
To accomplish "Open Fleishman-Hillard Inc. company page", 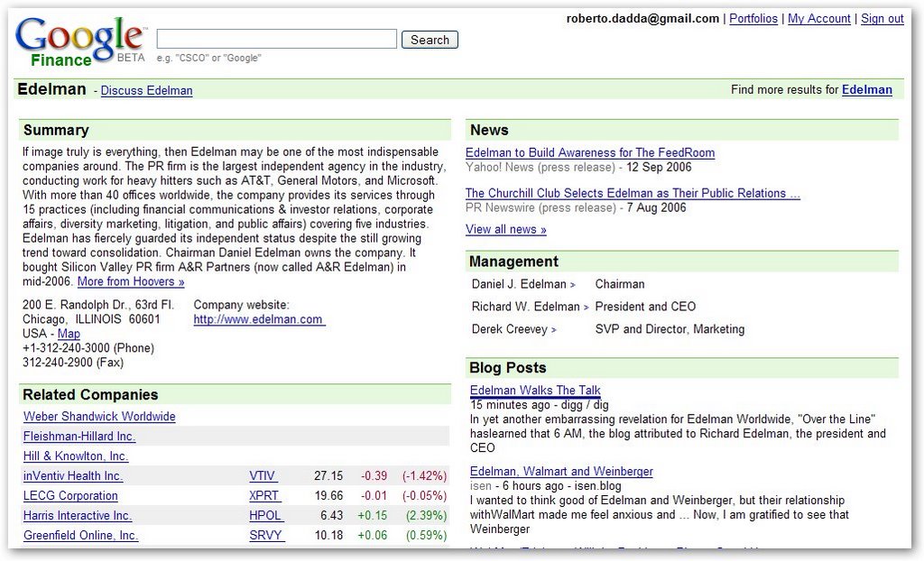I will tap(79, 437).
